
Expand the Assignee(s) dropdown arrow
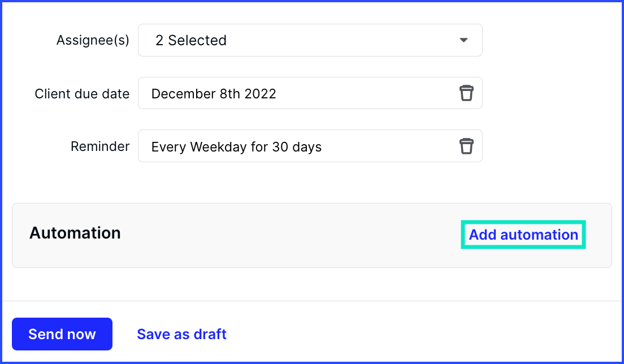coord(463,40)
